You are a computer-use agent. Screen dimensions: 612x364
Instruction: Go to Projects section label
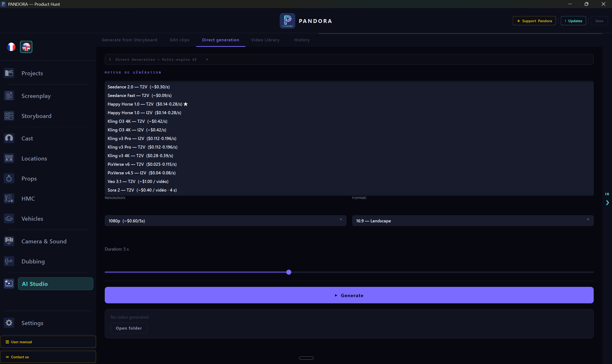[32, 73]
